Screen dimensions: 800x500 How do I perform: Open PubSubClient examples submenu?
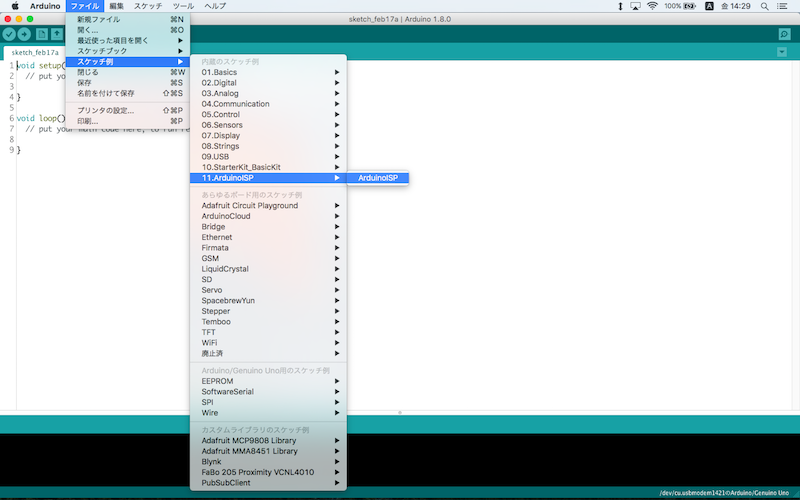pyautogui.click(x=268, y=483)
